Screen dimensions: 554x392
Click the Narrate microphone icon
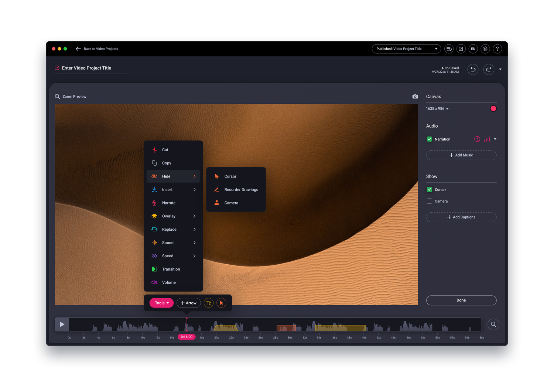(154, 203)
